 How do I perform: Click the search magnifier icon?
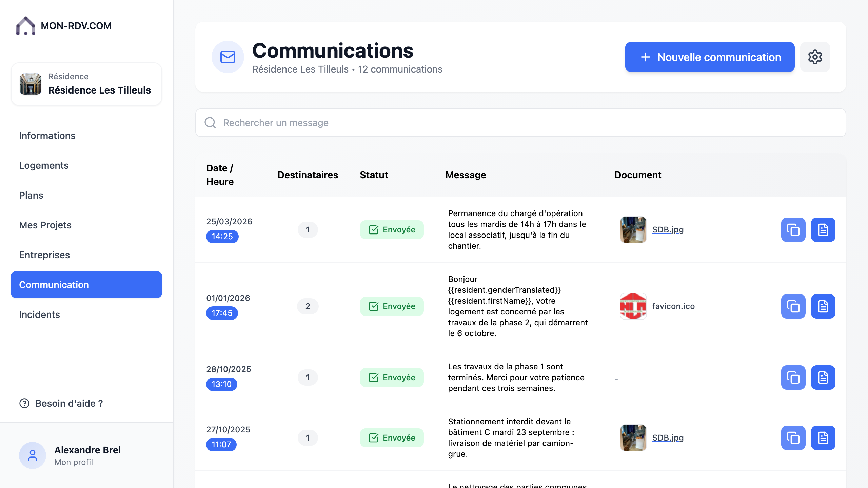tap(210, 123)
